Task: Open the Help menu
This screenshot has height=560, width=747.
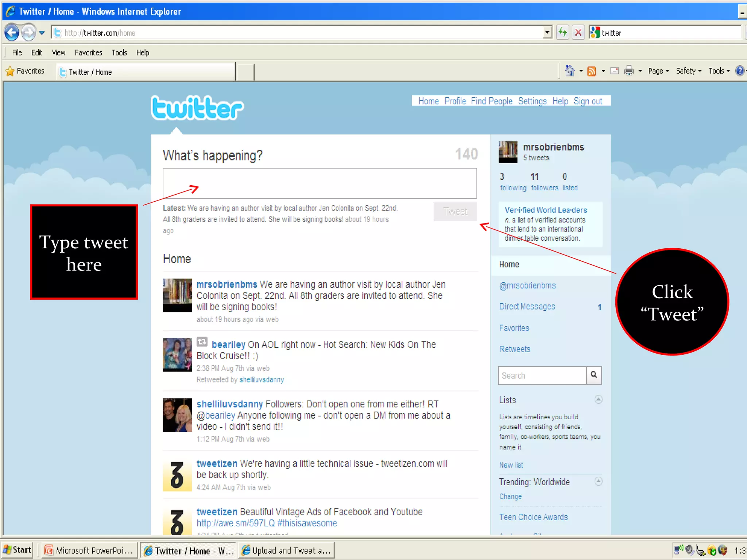Action: pos(143,52)
